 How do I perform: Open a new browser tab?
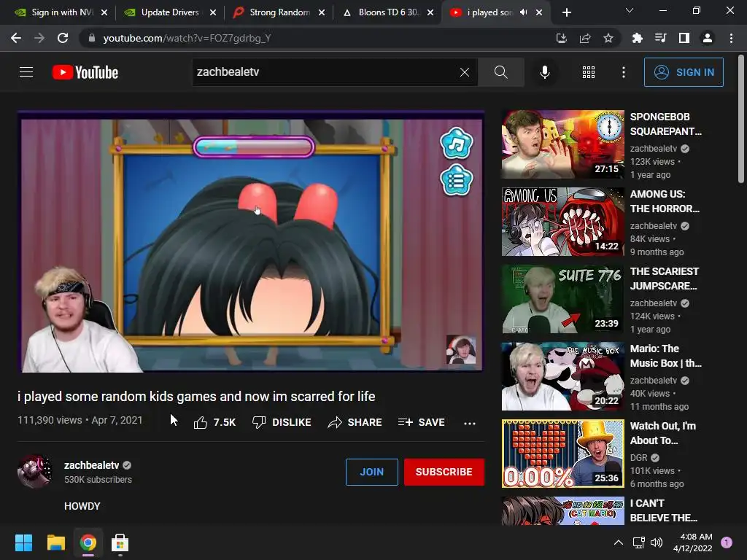click(x=566, y=12)
